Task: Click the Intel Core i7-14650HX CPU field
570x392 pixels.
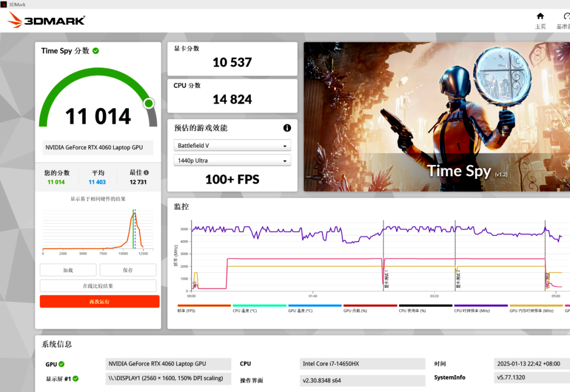Action: (x=363, y=364)
